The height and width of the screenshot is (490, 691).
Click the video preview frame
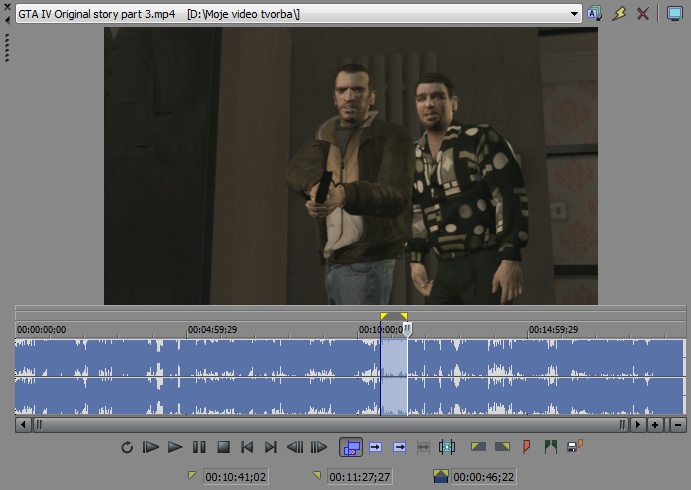click(x=351, y=166)
